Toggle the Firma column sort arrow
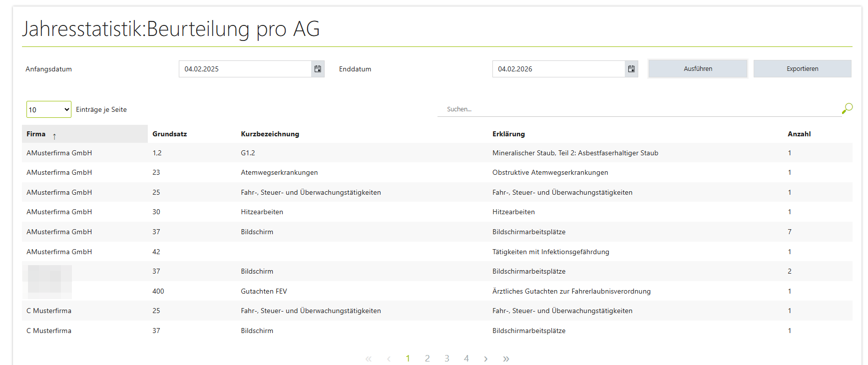This screenshot has height=365, width=868. pos(54,136)
